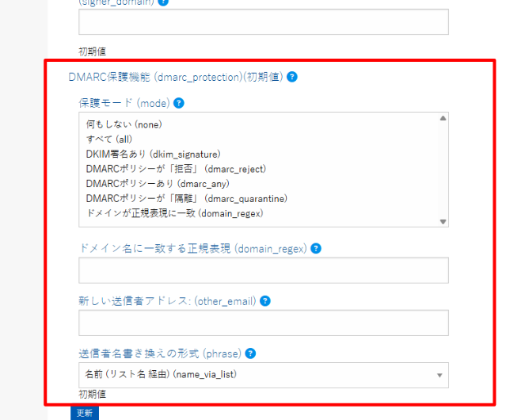The height and width of the screenshot is (420, 506).
Task: Select すべて (all) option
Action: [109, 139]
